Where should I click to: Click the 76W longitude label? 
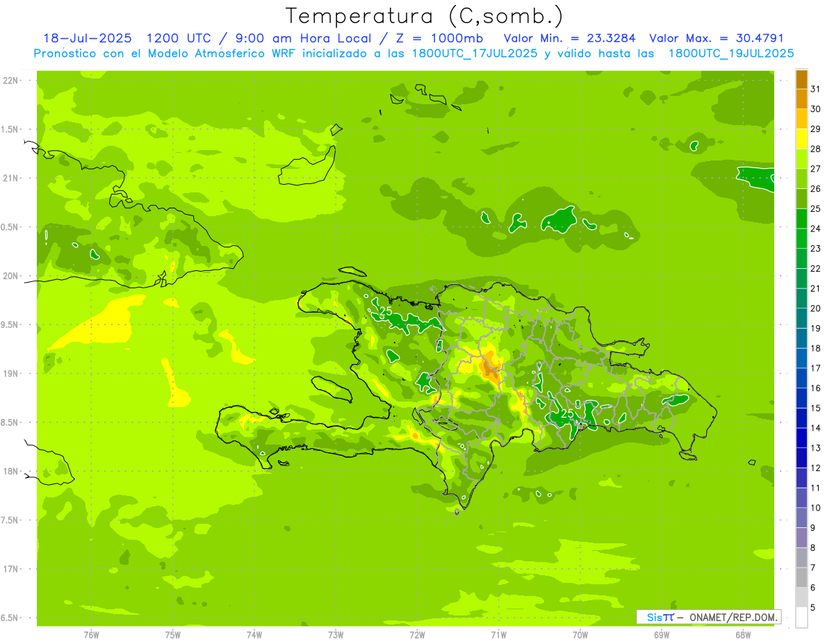(x=91, y=635)
